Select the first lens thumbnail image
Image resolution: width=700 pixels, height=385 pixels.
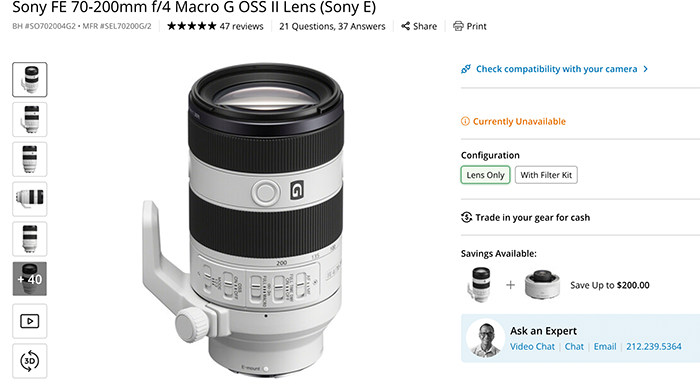29,80
